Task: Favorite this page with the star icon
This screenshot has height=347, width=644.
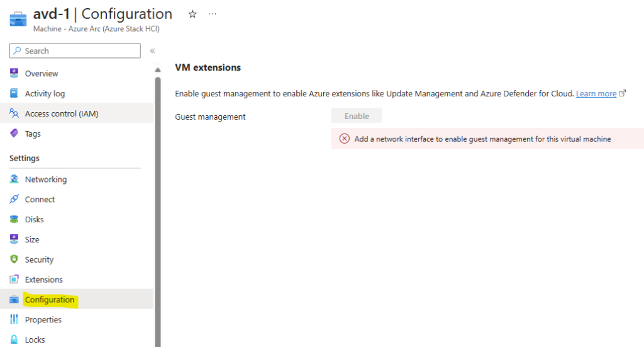Action: point(192,14)
